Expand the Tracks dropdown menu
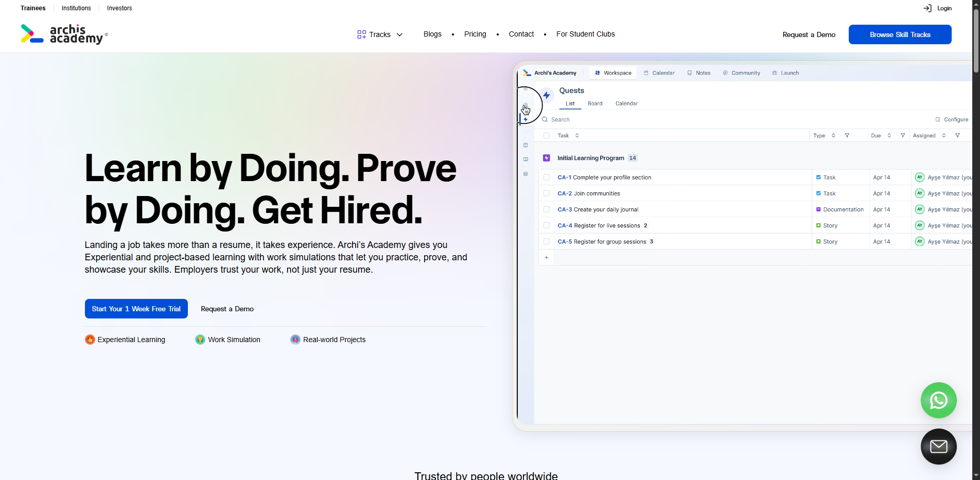 click(x=380, y=34)
